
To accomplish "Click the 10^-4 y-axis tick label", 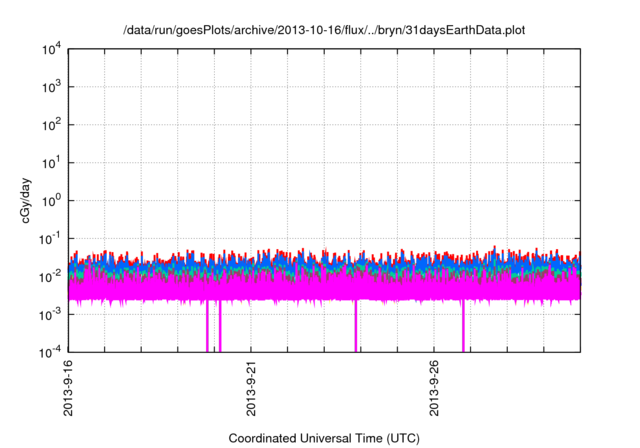I will click(x=50, y=352).
